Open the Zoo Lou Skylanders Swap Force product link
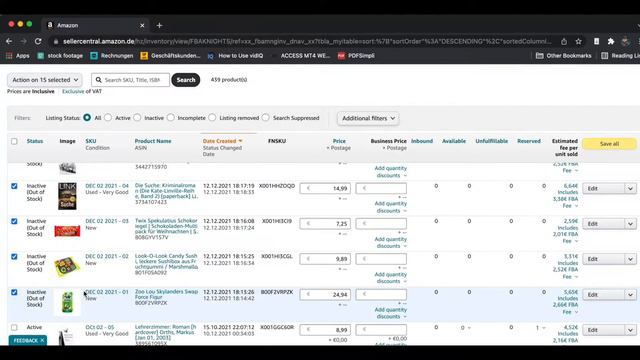 coord(166,294)
